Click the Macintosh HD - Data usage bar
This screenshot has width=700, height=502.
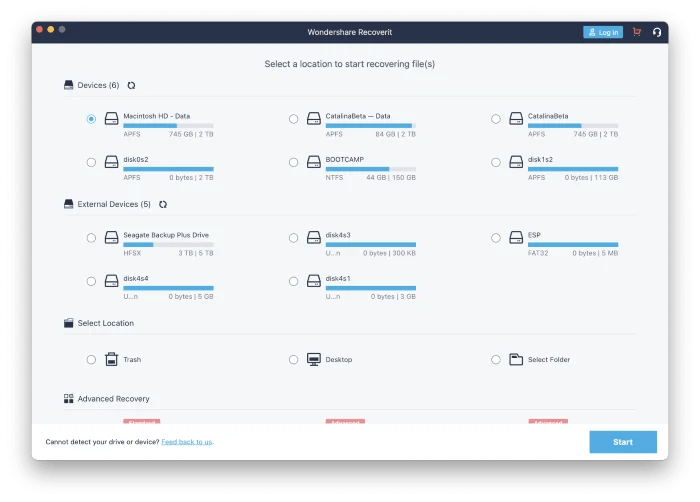168,126
